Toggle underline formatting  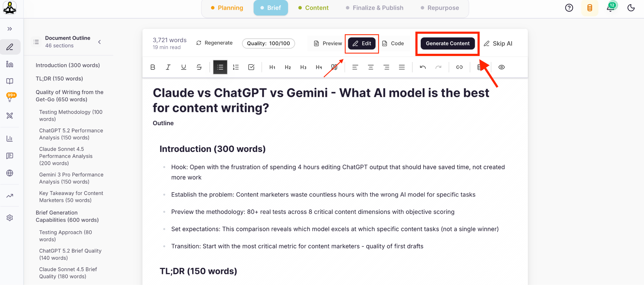click(x=184, y=67)
